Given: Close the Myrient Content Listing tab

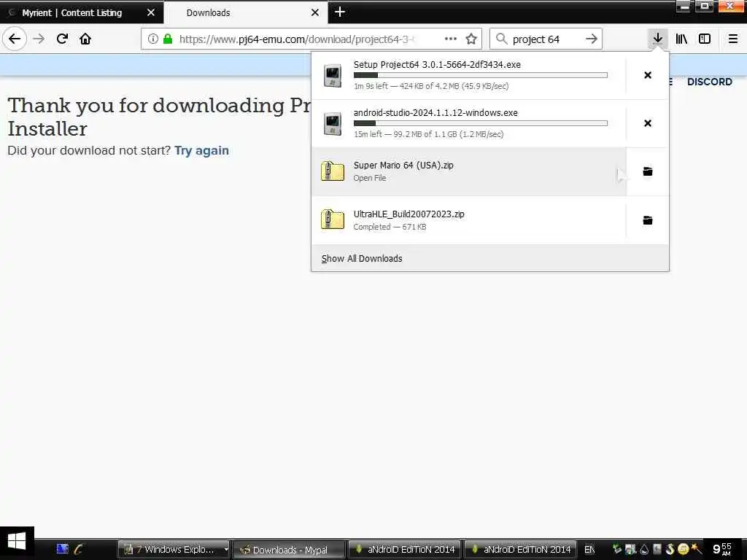Looking at the screenshot, I should (x=151, y=13).
